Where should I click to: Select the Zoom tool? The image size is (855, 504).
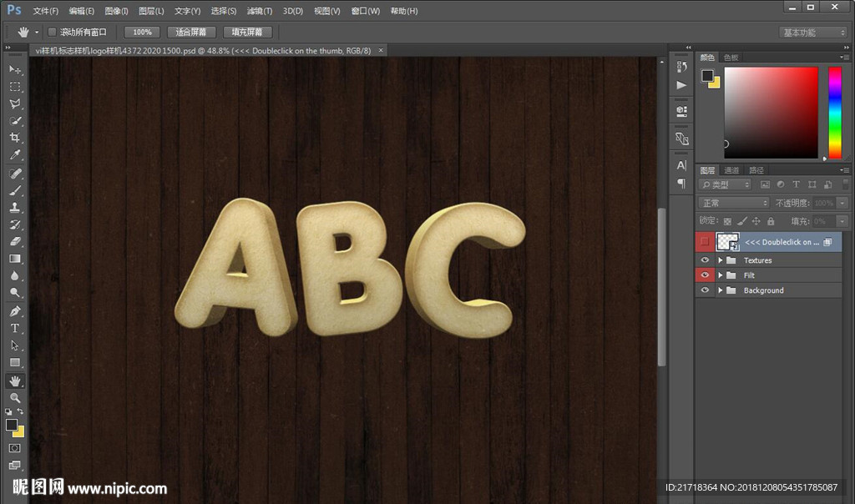pyautogui.click(x=15, y=398)
